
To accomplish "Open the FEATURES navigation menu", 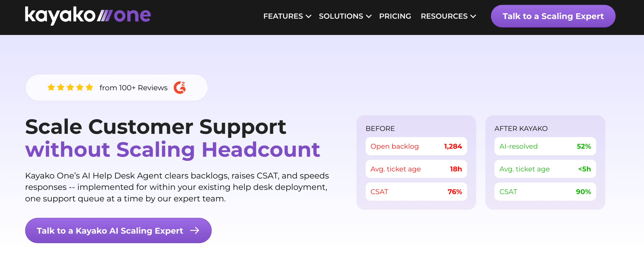I will click(x=283, y=16).
